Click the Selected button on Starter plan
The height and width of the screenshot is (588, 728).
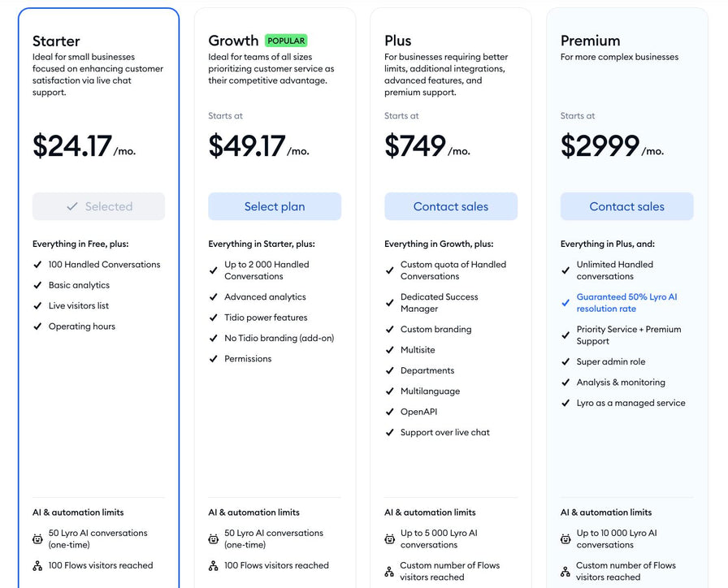(x=98, y=206)
